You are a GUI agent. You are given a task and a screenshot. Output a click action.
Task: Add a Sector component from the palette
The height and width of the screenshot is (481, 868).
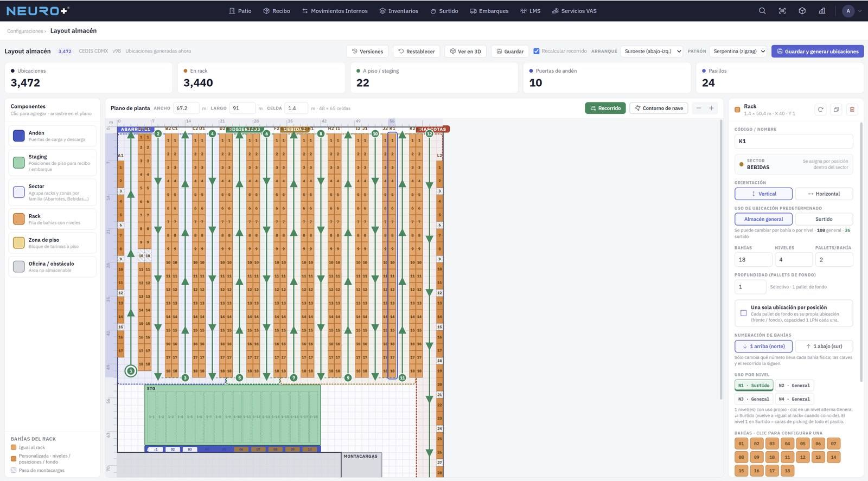tap(53, 192)
